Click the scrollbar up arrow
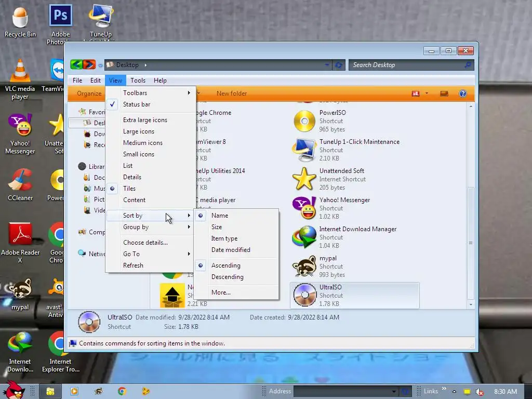The image size is (532, 399). (471, 107)
